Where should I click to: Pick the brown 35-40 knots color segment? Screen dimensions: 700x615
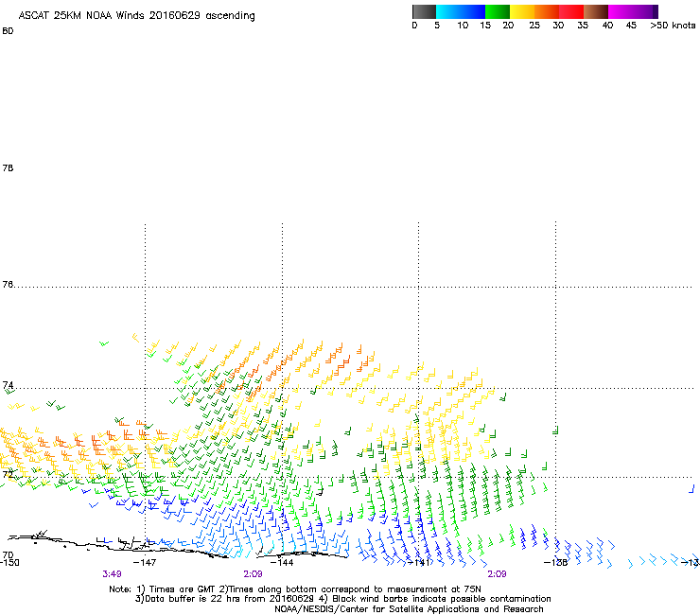[x=596, y=11]
